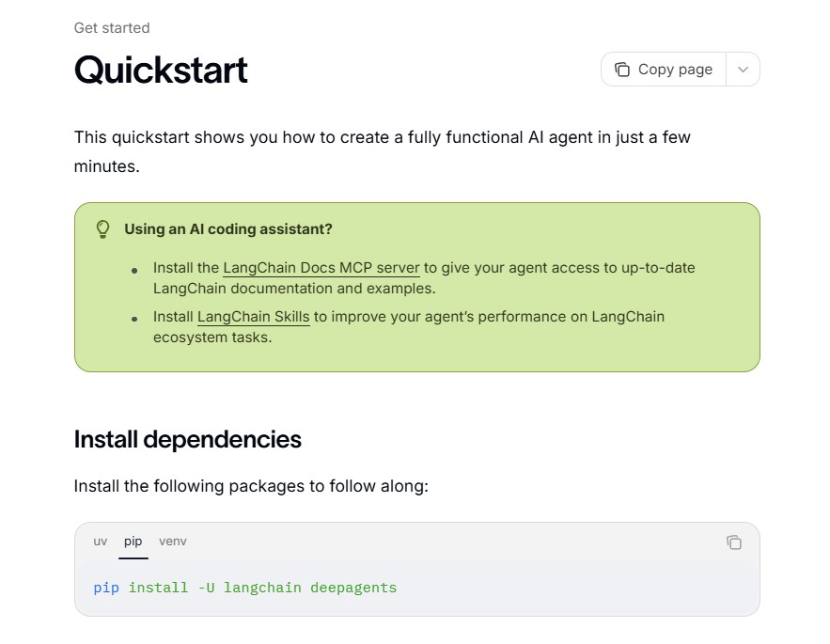Select the pip tab
830x644 pixels.
pos(133,542)
